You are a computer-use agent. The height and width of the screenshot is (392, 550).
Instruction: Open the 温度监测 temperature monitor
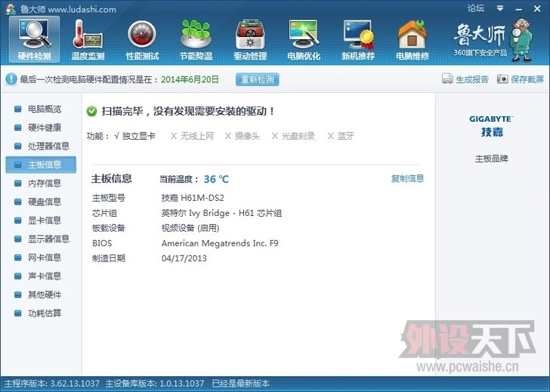point(88,39)
